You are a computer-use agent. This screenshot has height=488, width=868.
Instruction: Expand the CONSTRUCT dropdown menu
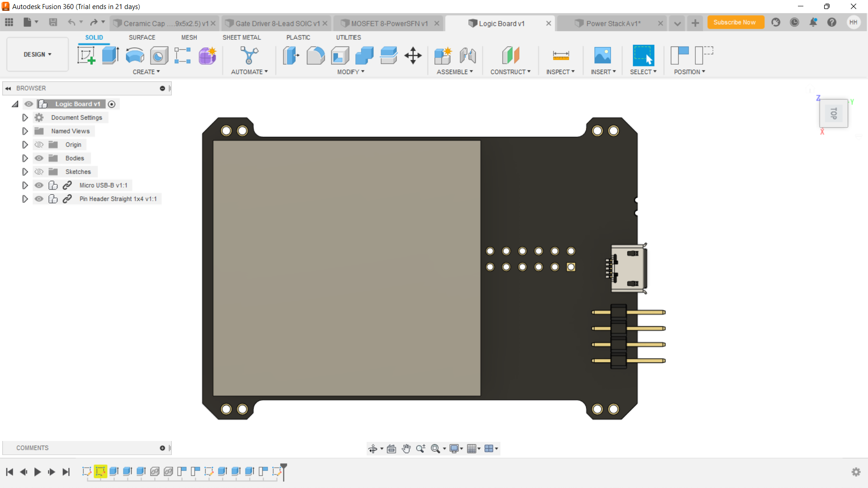[510, 72]
